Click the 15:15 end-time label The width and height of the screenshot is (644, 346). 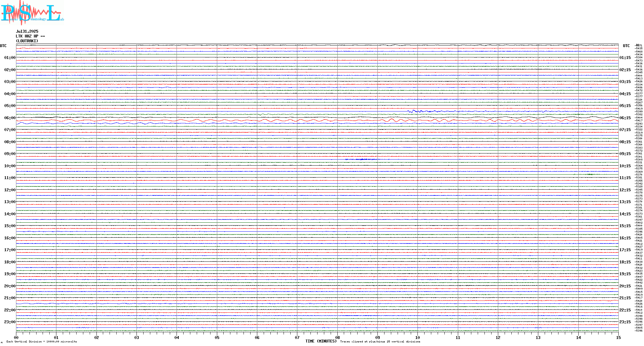point(625,226)
